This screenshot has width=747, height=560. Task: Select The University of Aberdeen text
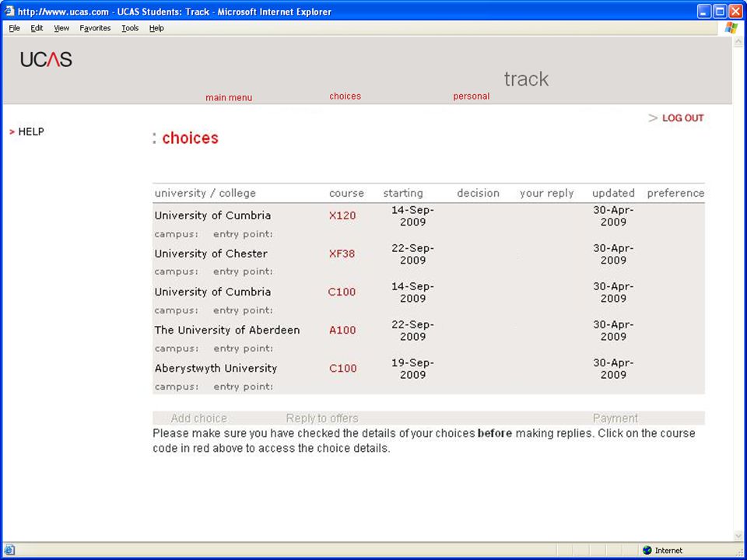pyautogui.click(x=226, y=330)
